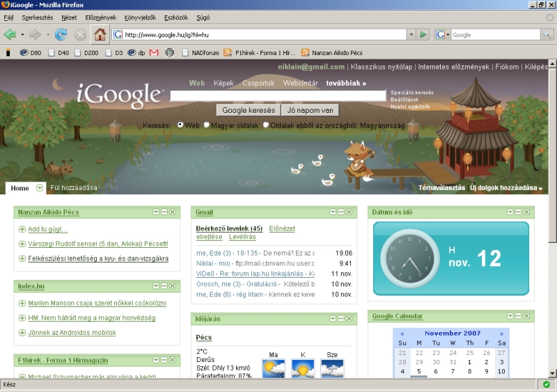Screen dimensions: 557x392
Task: Open the address bar history dropdown
Action: (411, 35)
